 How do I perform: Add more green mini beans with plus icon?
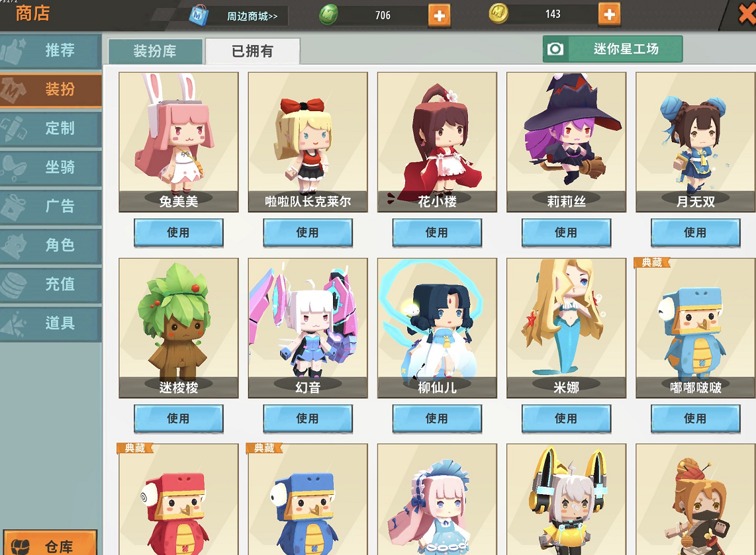439,15
